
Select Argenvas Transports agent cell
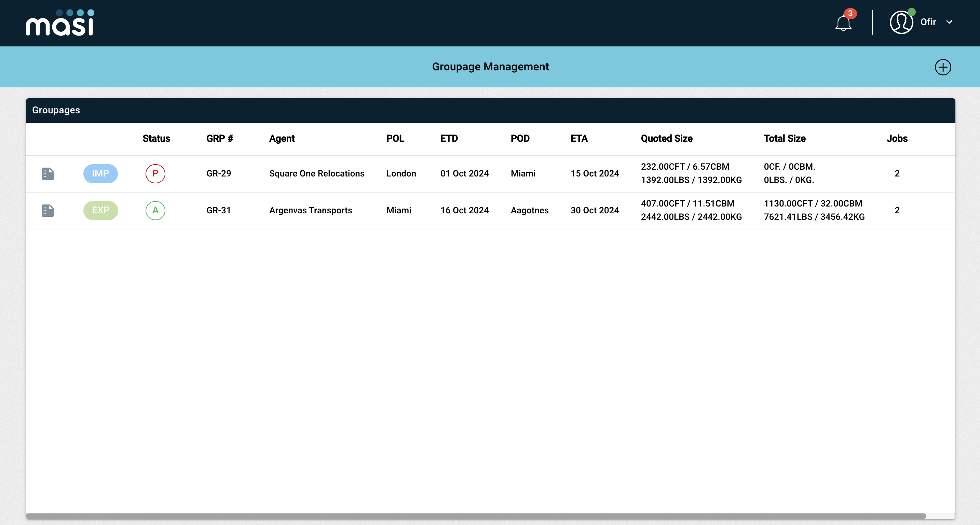310,211
